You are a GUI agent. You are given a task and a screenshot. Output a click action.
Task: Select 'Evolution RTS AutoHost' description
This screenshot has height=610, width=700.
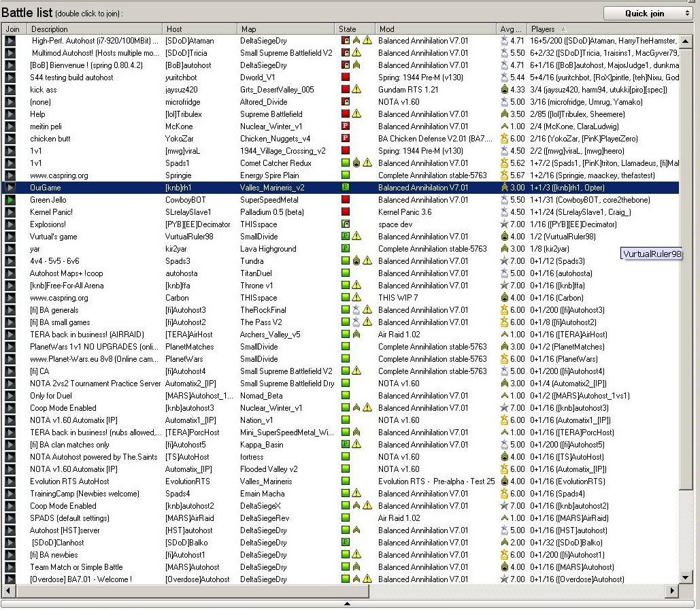click(69, 481)
